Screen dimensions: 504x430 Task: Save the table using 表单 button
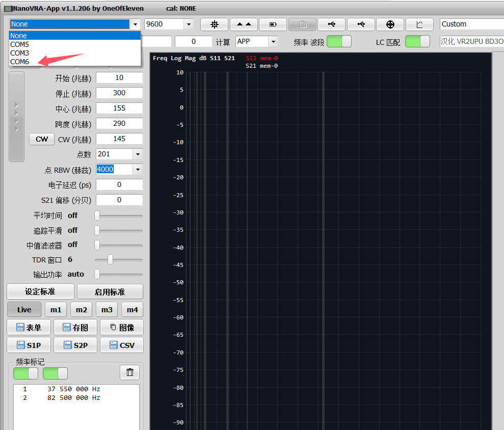point(29,328)
